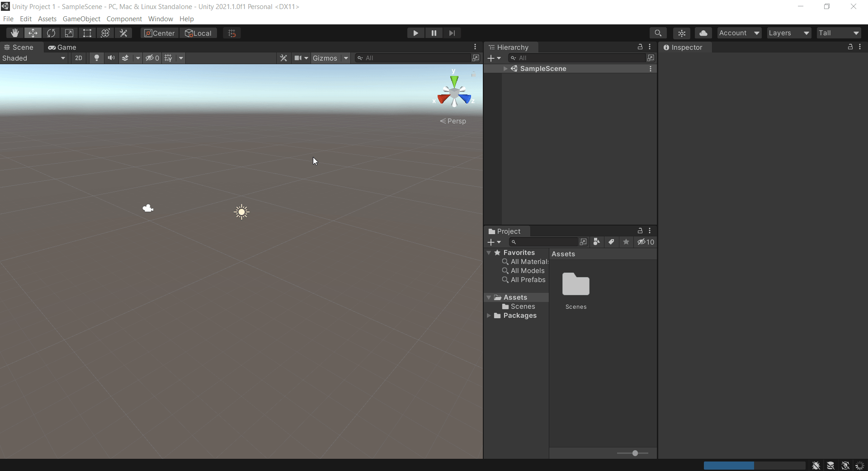Open custom editor tools
The height and width of the screenshot is (471, 868).
pyautogui.click(x=123, y=33)
